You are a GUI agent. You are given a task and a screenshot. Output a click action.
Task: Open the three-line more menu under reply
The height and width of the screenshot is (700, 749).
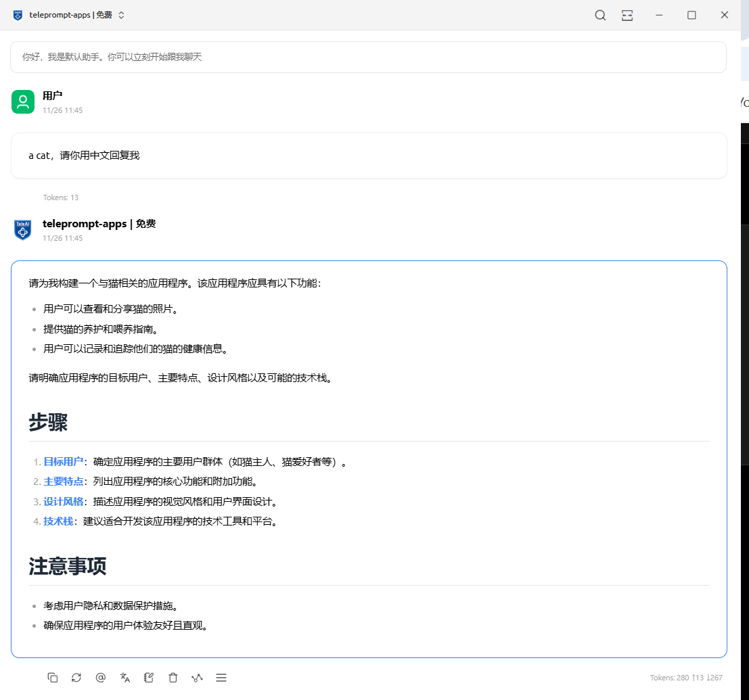221,678
